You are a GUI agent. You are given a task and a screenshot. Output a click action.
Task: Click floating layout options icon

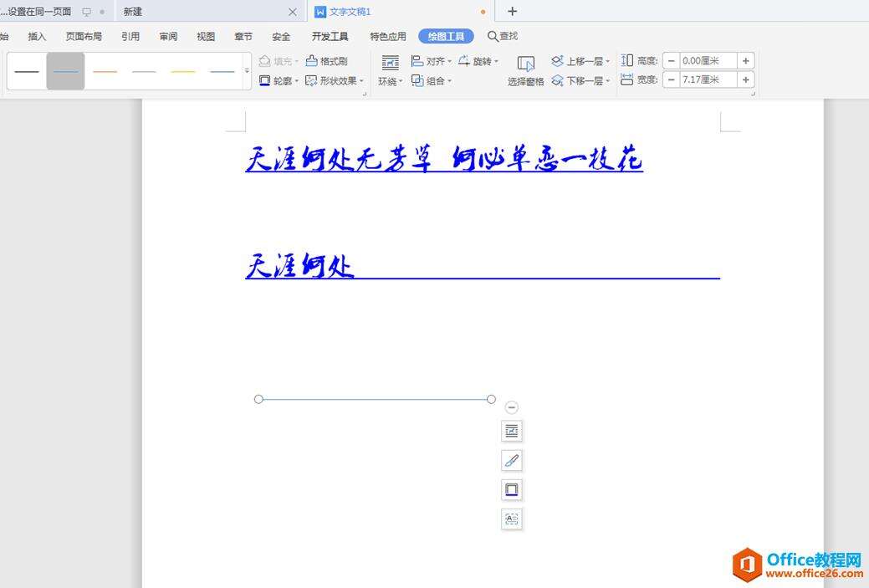[x=512, y=431]
